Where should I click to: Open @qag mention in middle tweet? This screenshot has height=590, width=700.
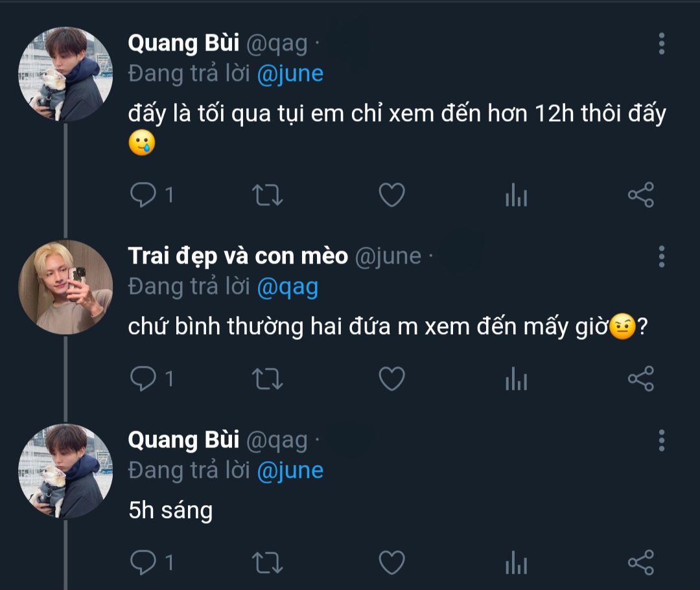287,287
